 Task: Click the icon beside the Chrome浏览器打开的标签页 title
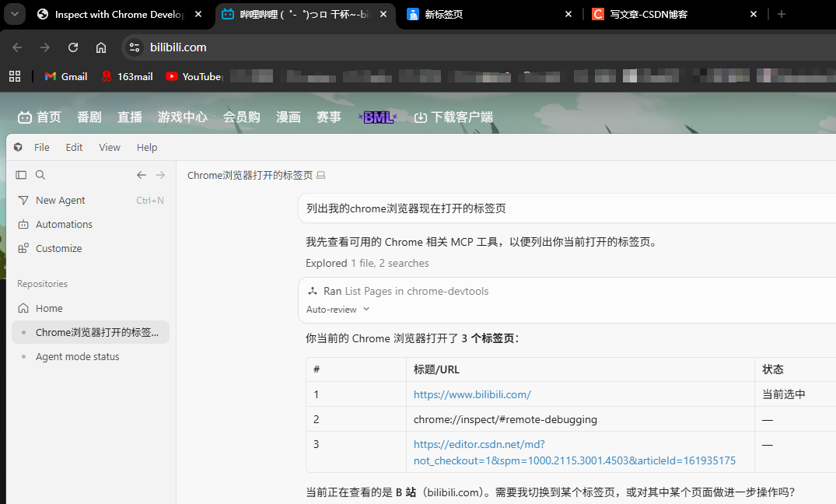tap(321, 176)
